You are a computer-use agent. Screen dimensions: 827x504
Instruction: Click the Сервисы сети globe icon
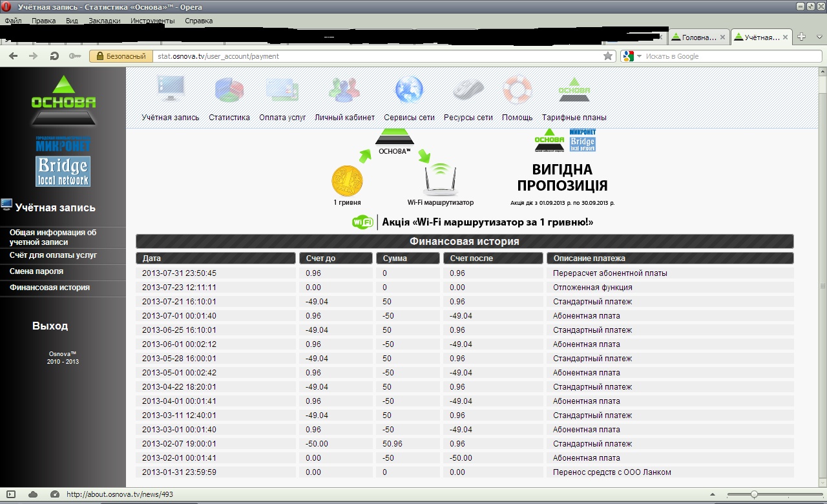point(409,89)
